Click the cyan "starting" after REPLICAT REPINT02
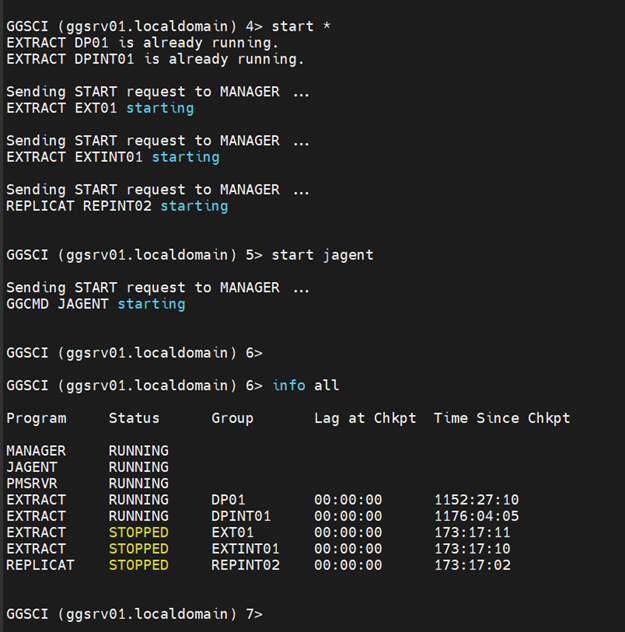Screen dimensions: 625x632 click(194, 206)
